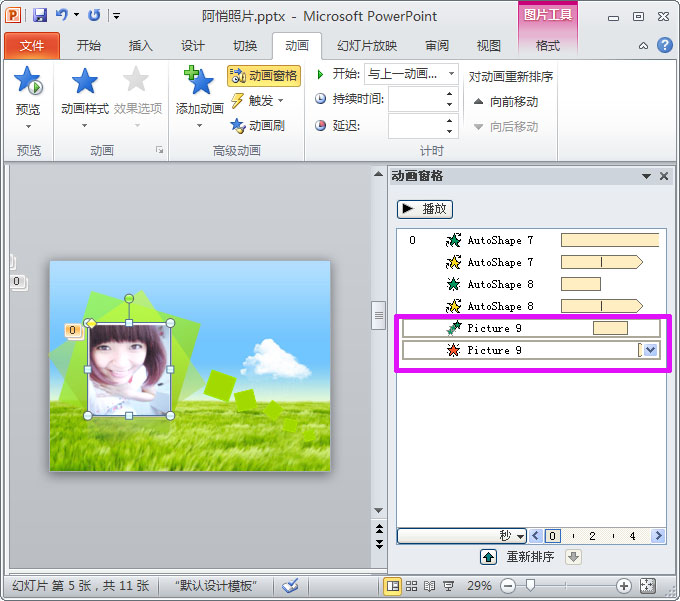Click the first Picture 9 timeline bar
The image size is (680, 601).
coord(610,328)
